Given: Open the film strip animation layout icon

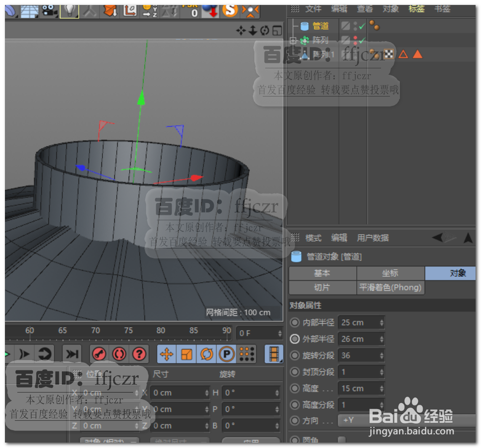Looking at the screenshot, I should (x=274, y=354).
